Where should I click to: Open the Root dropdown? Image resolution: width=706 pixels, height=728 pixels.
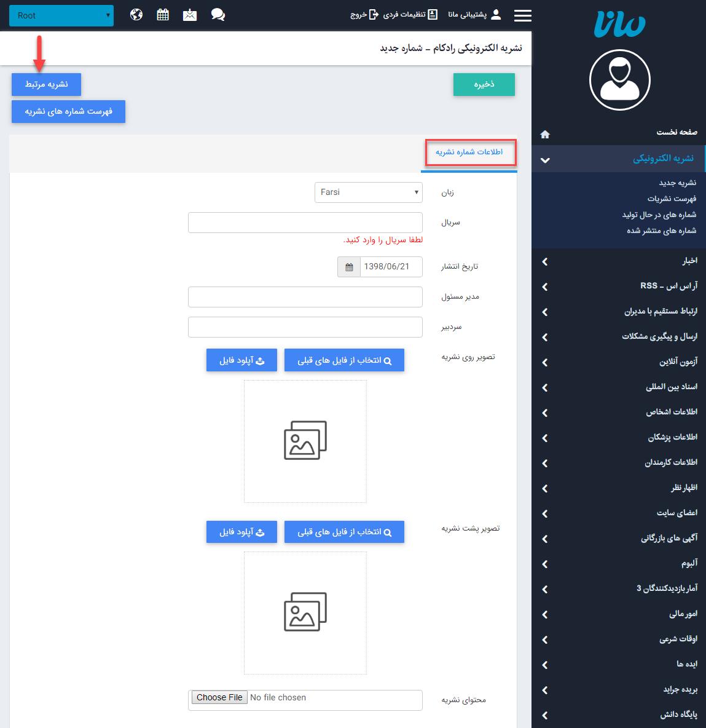pos(61,15)
